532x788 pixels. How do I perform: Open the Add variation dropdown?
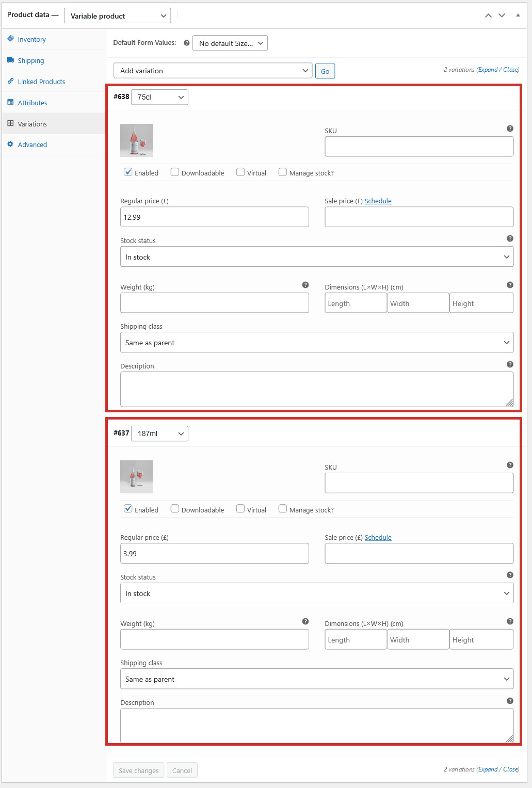213,71
